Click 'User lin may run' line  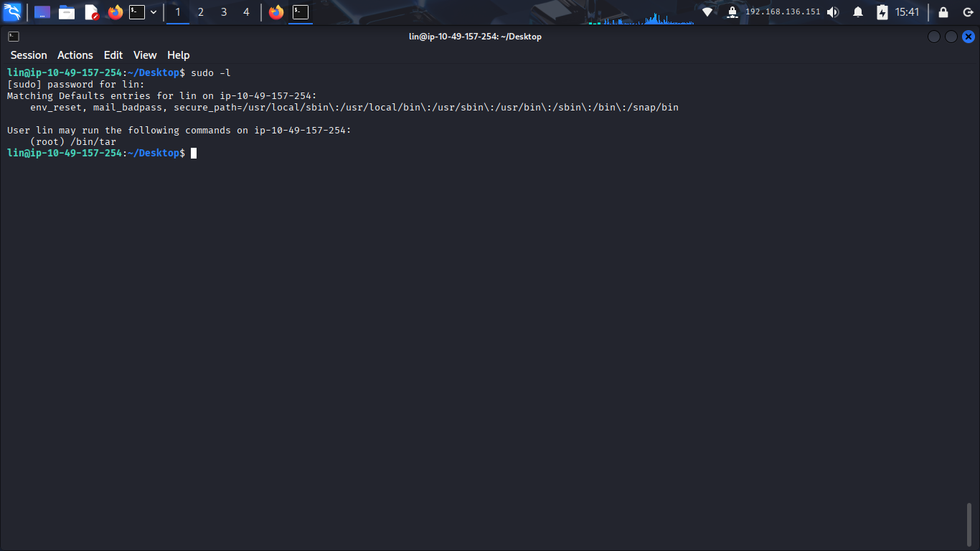[179, 131]
